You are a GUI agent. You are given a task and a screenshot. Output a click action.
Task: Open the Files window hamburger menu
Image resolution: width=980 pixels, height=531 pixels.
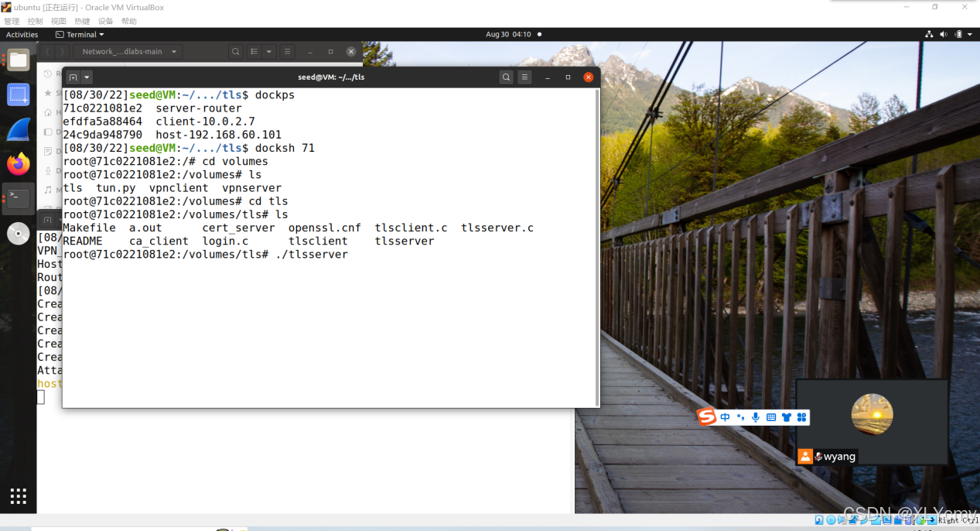(287, 52)
